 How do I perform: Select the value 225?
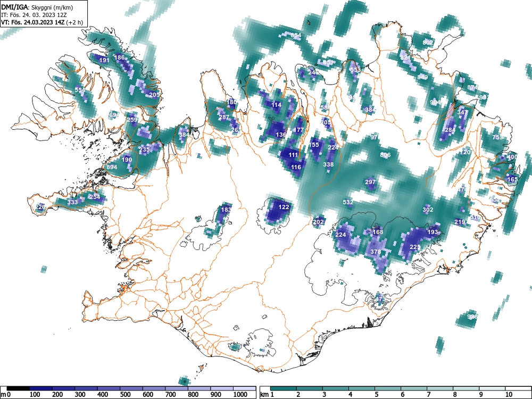[x=415, y=247]
